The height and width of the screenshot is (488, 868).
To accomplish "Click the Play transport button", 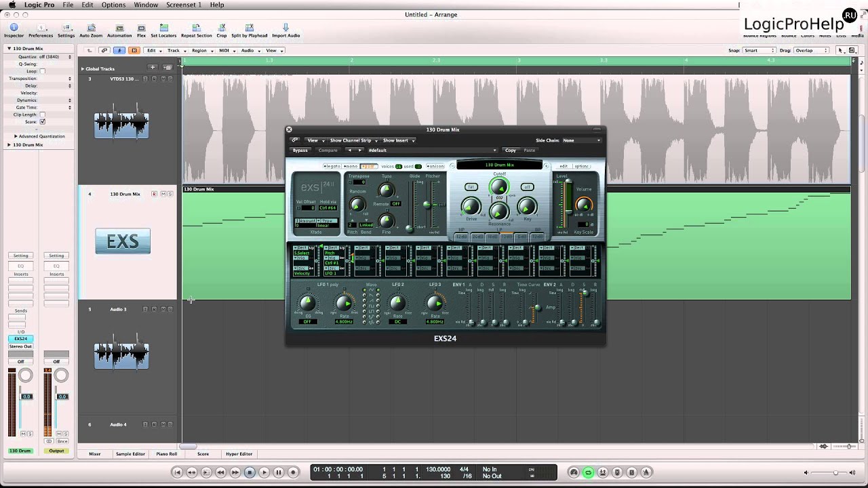I will [264, 472].
